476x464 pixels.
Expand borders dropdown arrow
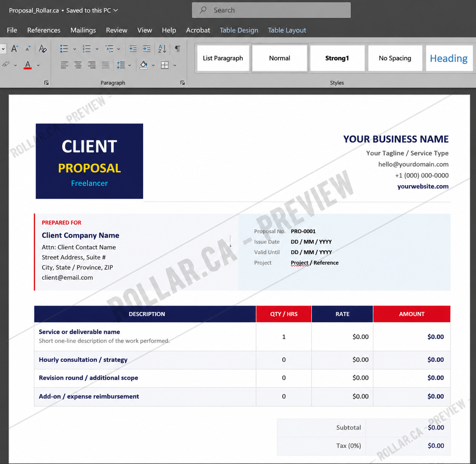(175, 65)
